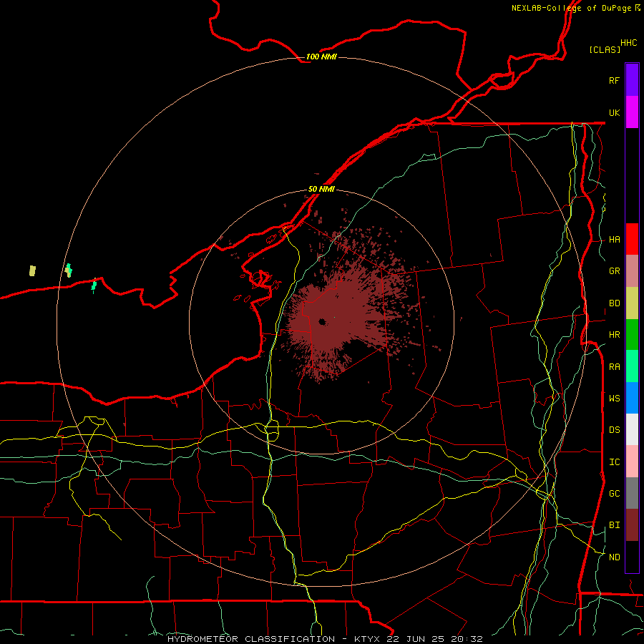
Task: Click the IC legend label
Action: [614, 462]
